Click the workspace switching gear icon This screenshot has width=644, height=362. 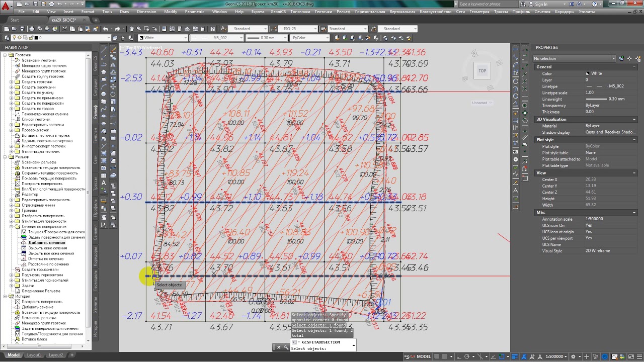tap(573, 356)
